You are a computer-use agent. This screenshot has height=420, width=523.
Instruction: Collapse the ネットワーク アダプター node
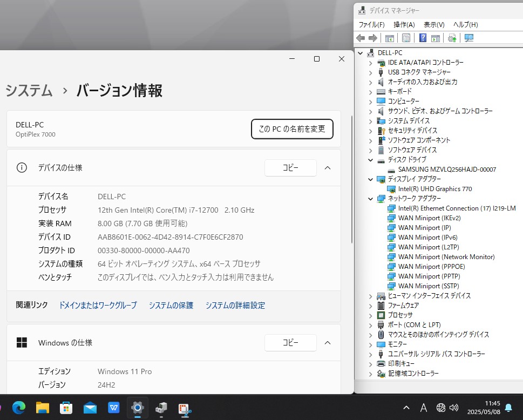pyautogui.click(x=371, y=199)
